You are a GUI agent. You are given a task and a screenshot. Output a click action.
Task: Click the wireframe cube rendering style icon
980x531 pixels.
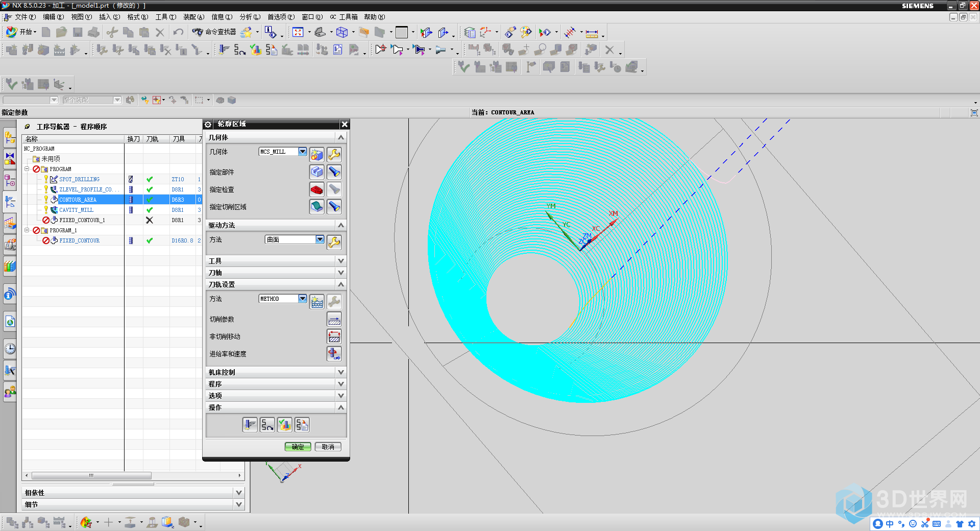pyautogui.click(x=342, y=32)
